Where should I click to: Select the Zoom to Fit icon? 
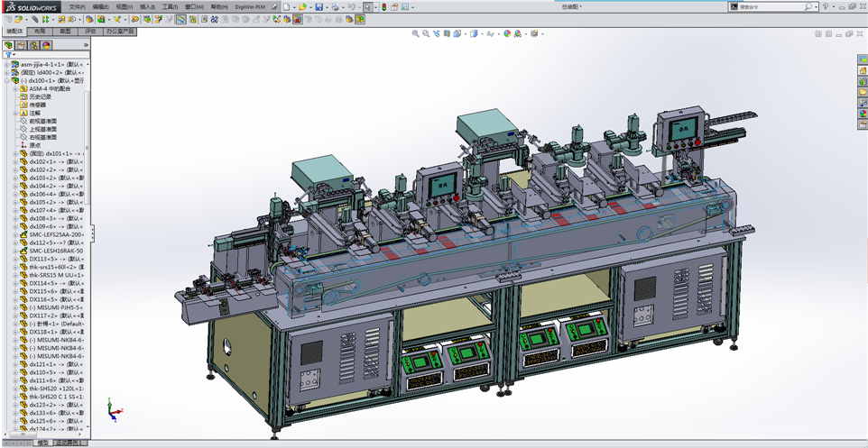[415, 34]
